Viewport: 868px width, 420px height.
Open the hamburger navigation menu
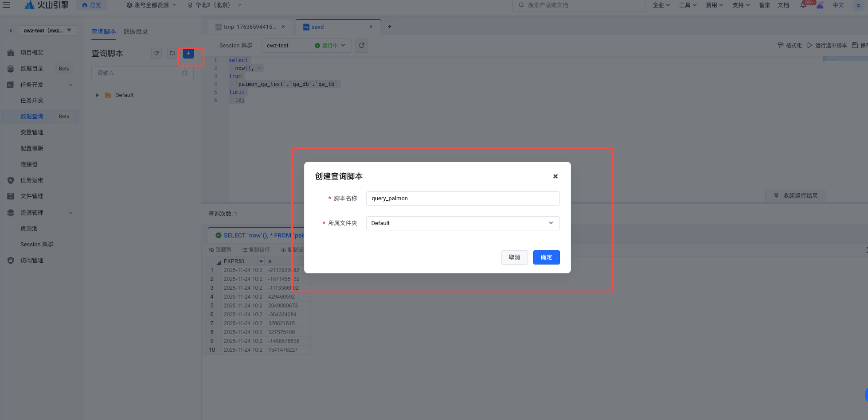pyautogui.click(x=6, y=5)
